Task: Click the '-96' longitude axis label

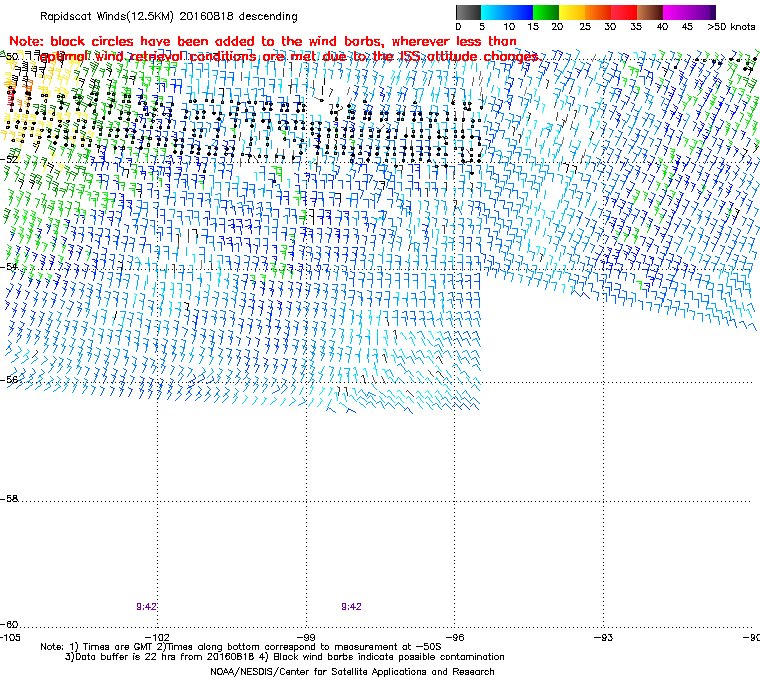Action: tap(455, 637)
